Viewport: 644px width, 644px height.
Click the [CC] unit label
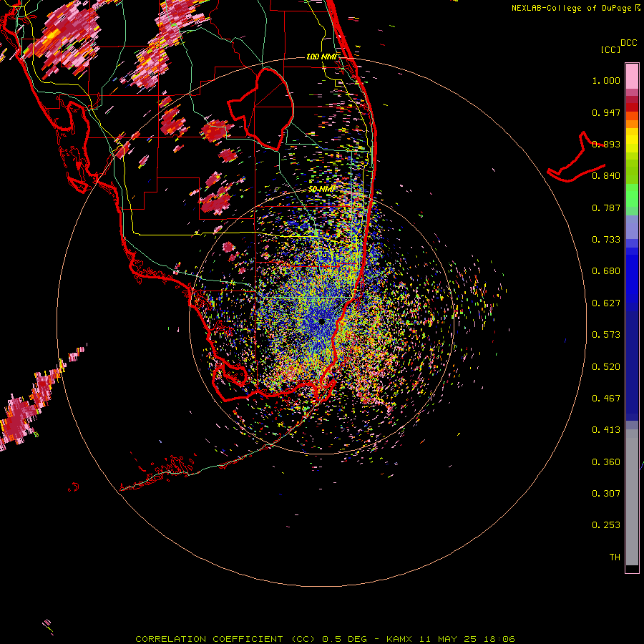coord(610,49)
